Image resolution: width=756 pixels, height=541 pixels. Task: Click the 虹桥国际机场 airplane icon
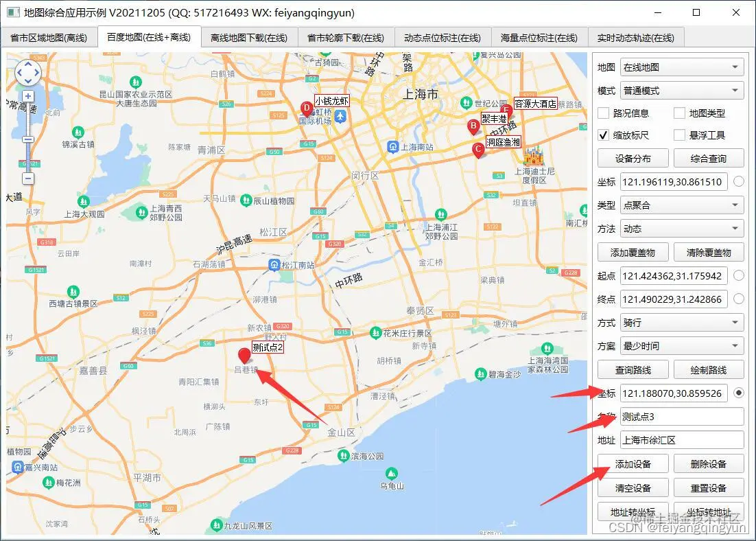(x=340, y=116)
